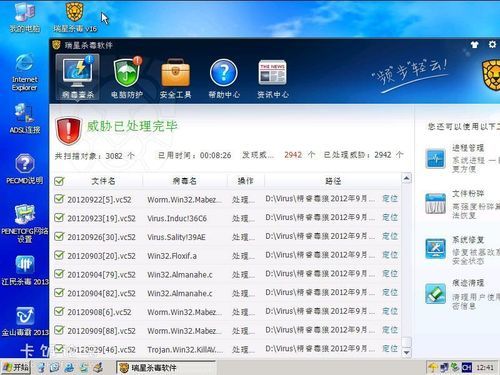Click 定位 link for 20120926[30].vc52
This screenshot has width=500, height=375.
(x=390, y=236)
